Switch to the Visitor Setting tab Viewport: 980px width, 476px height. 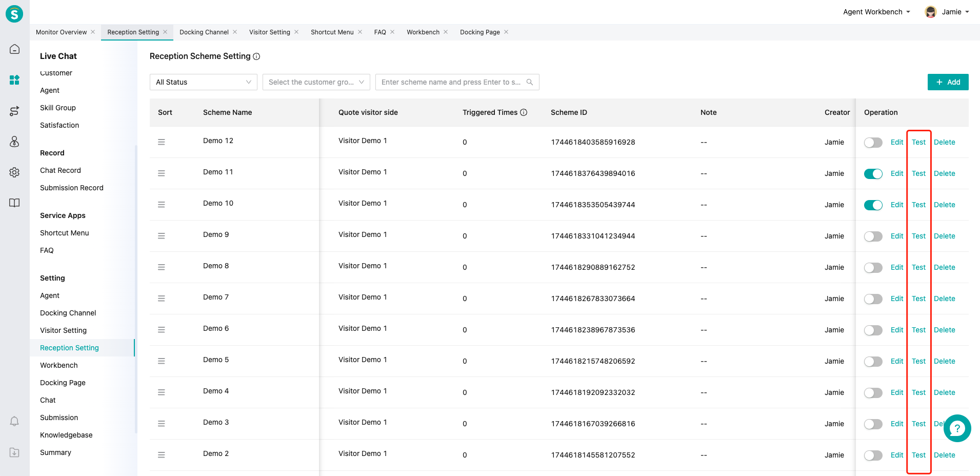(269, 32)
